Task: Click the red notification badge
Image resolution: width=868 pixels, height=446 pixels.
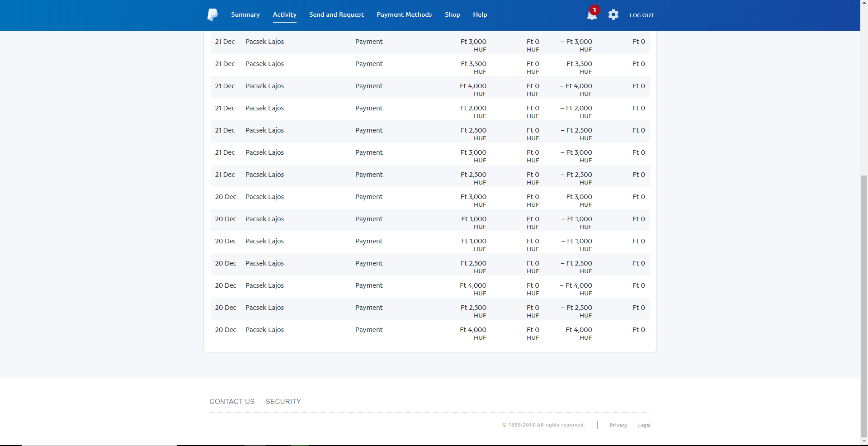Action: pyautogui.click(x=594, y=10)
